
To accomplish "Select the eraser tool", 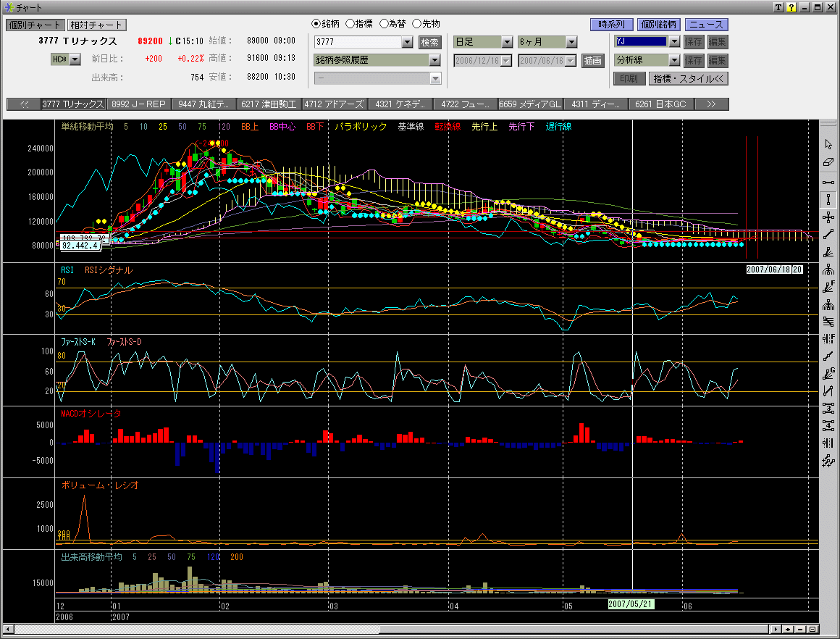I will pos(829,162).
